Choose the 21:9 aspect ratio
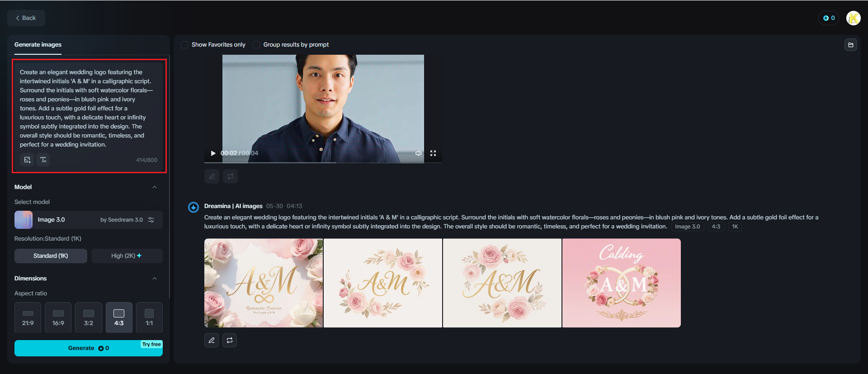This screenshot has height=374, width=868. pyautogui.click(x=28, y=317)
